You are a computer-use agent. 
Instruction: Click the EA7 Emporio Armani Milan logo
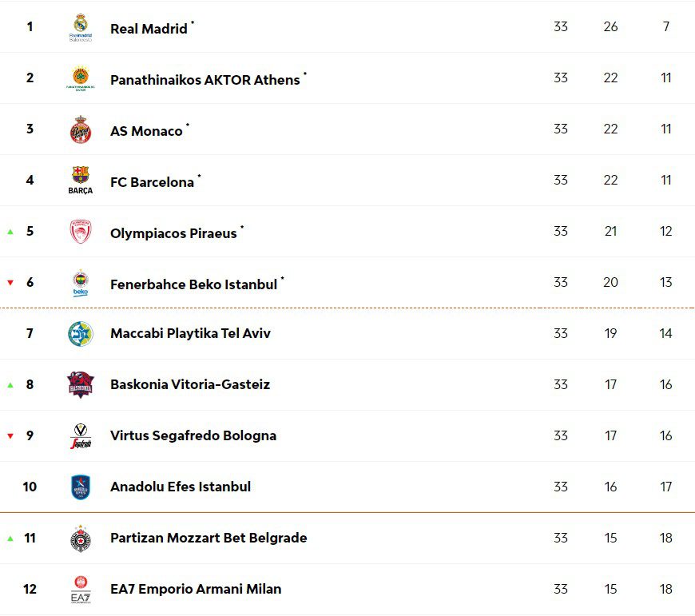click(81, 590)
